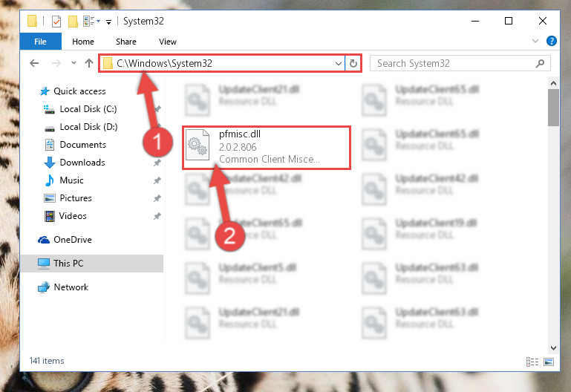The width and height of the screenshot is (571, 392).
Task: Open the View ribbon tab
Action: click(x=168, y=42)
